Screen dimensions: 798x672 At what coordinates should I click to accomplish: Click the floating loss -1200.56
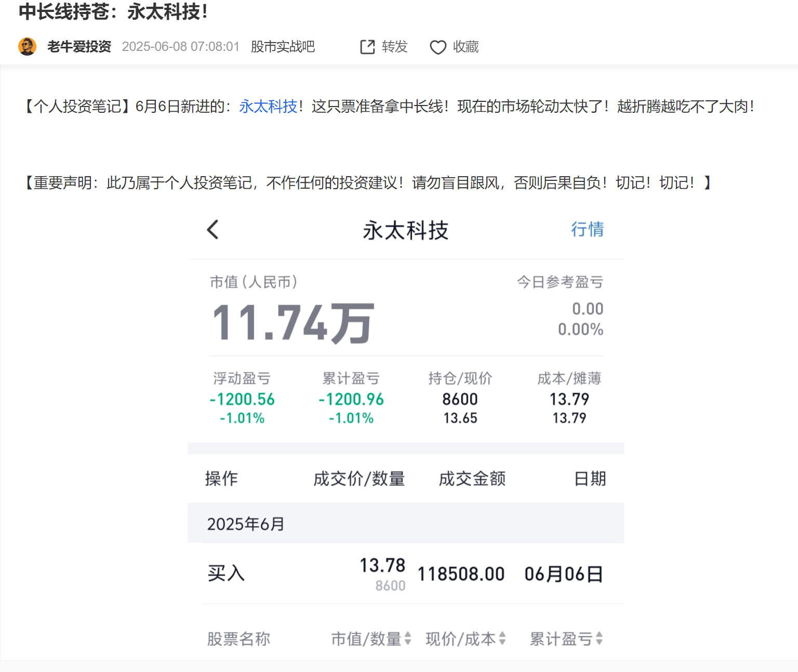[242, 399]
